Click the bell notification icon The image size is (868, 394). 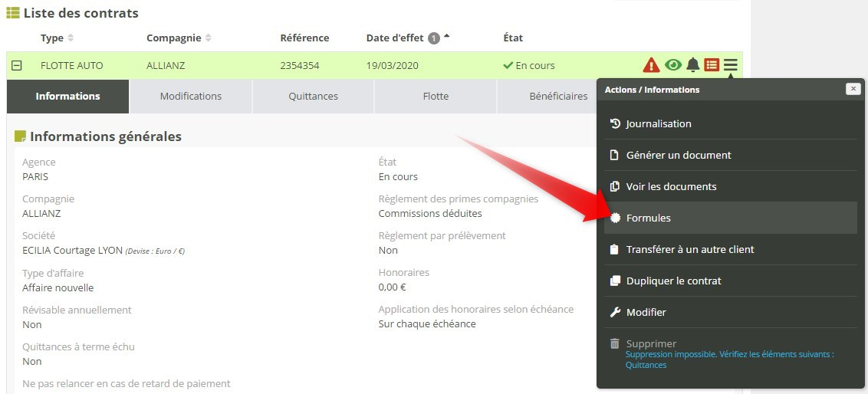pos(693,65)
